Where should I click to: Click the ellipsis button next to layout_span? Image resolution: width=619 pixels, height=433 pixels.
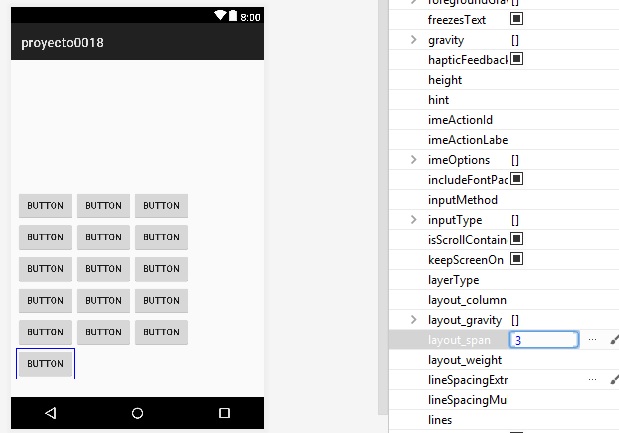coord(592,340)
